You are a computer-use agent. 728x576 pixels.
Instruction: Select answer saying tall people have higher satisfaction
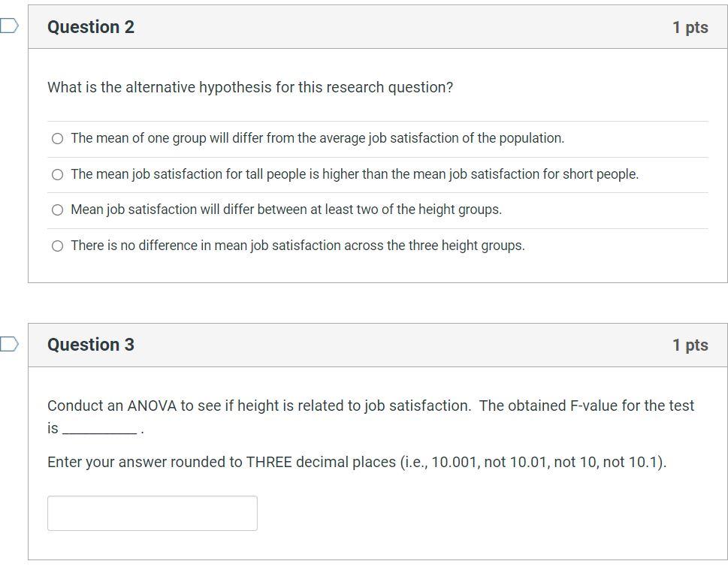point(56,173)
